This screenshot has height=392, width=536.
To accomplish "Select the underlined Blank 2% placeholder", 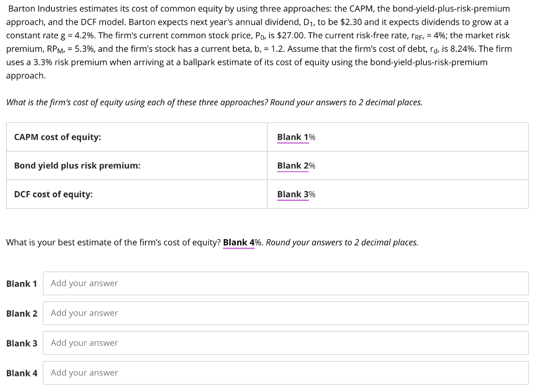I will coord(291,165).
